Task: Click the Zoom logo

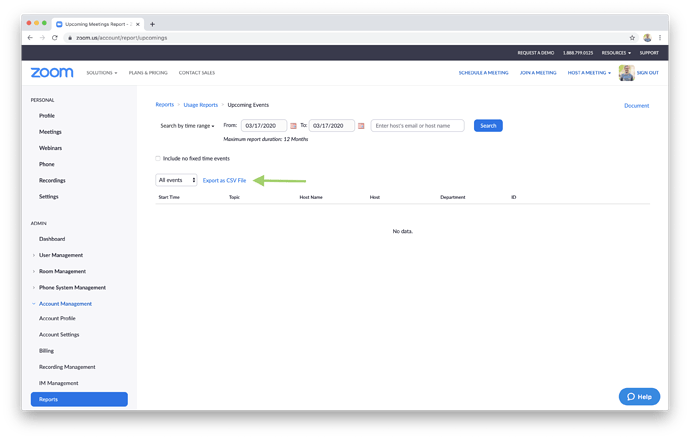Action: [x=52, y=73]
